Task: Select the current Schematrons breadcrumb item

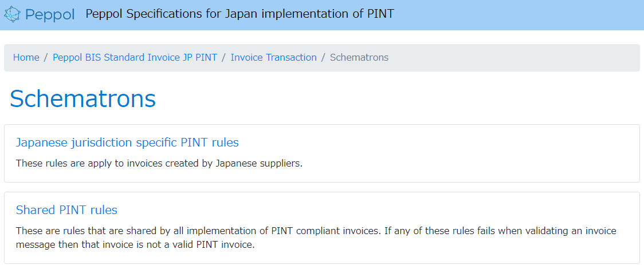Action: click(x=359, y=57)
